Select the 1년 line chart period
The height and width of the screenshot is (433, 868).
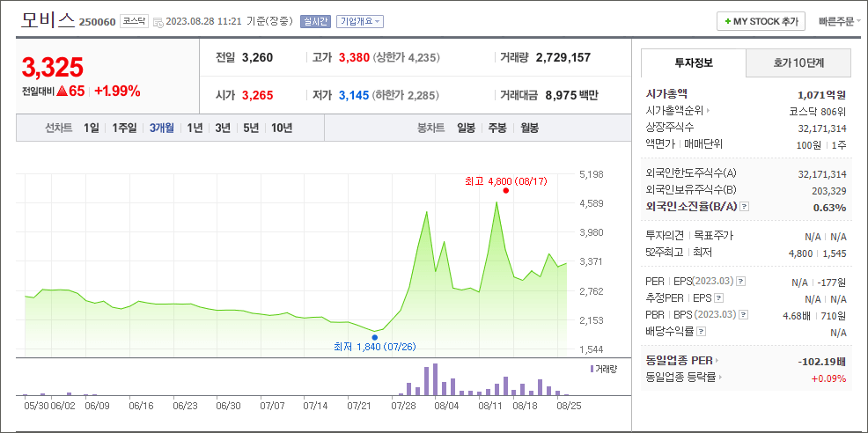point(195,128)
